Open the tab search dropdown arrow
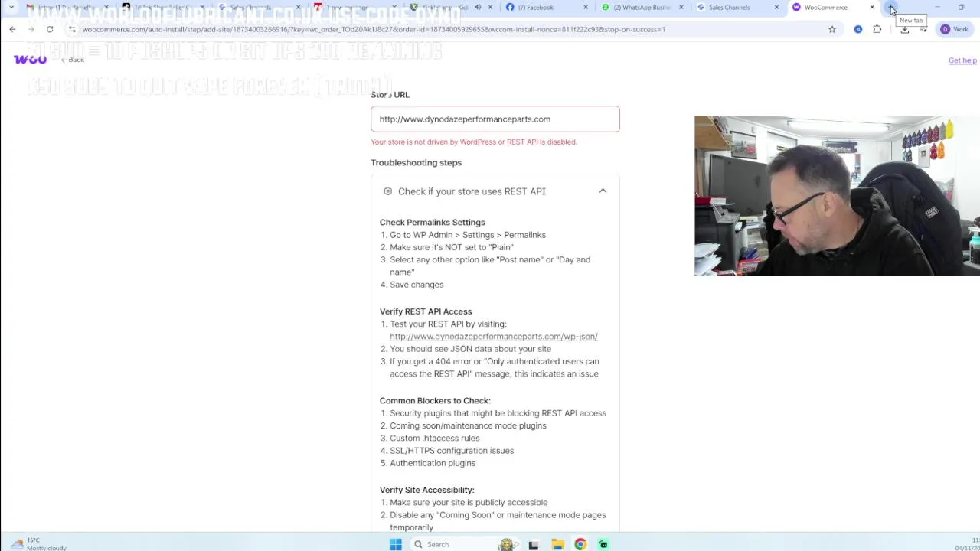Screen dimensions: 980x551 tap(11, 8)
